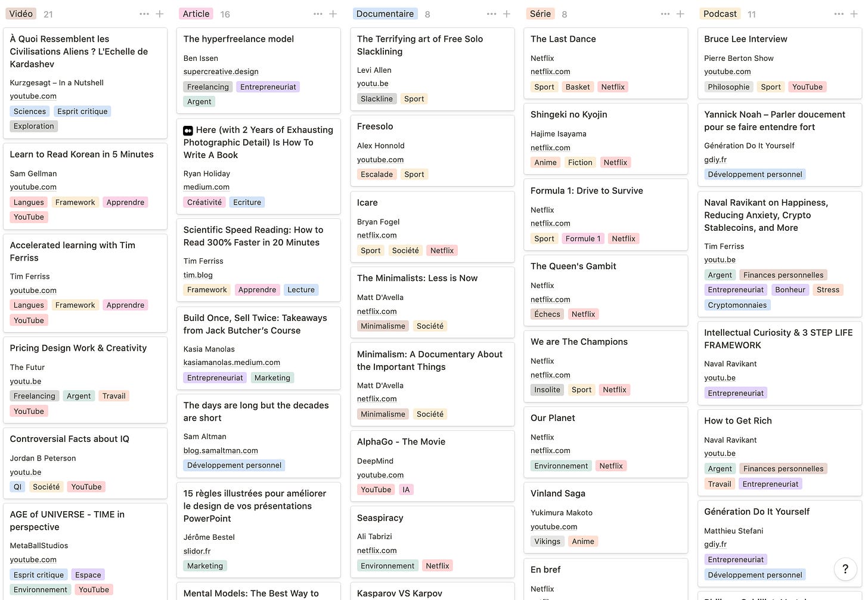Click the tim.blog link
The image size is (868, 600).
click(x=198, y=275)
